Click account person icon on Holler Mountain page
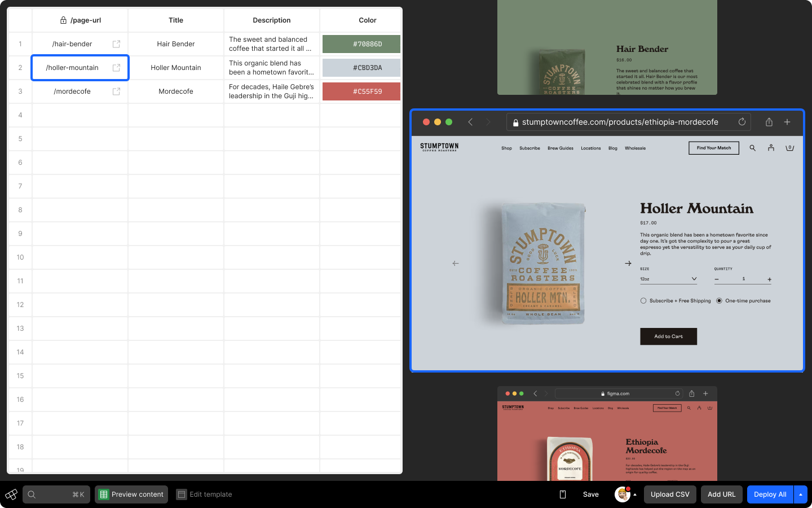The width and height of the screenshot is (812, 508). [771, 148]
